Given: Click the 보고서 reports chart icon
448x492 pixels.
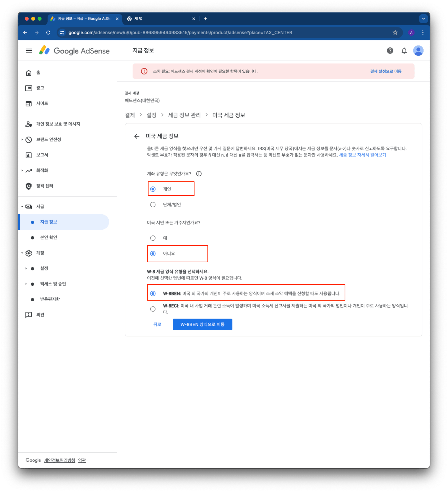Looking at the screenshot, I should click(28, 155).
